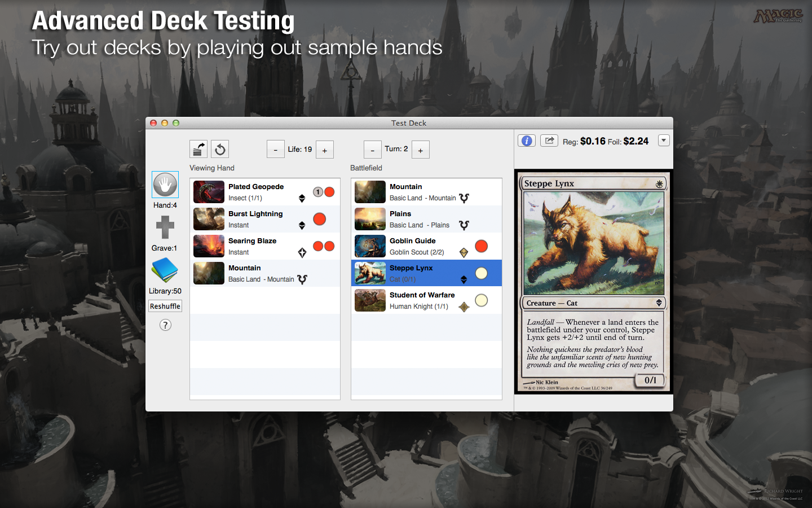This screenshot has height=508, width=812.
Task: Select the "Searing Blaze" card name
Action: click(x=253, y=241)
